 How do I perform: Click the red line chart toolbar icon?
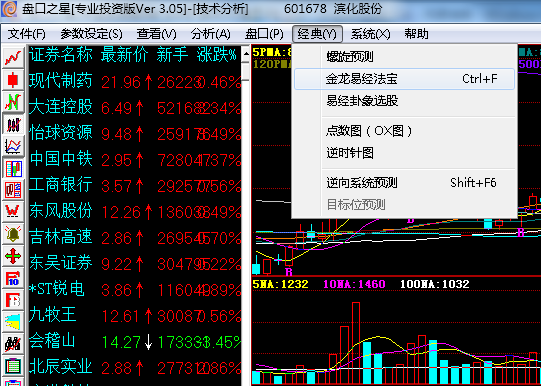[13, 58]
